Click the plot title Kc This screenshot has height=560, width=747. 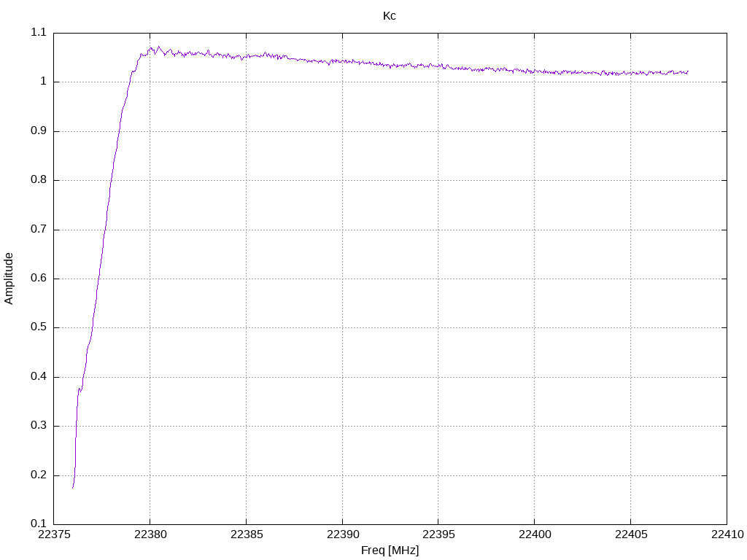coord(390,16)
